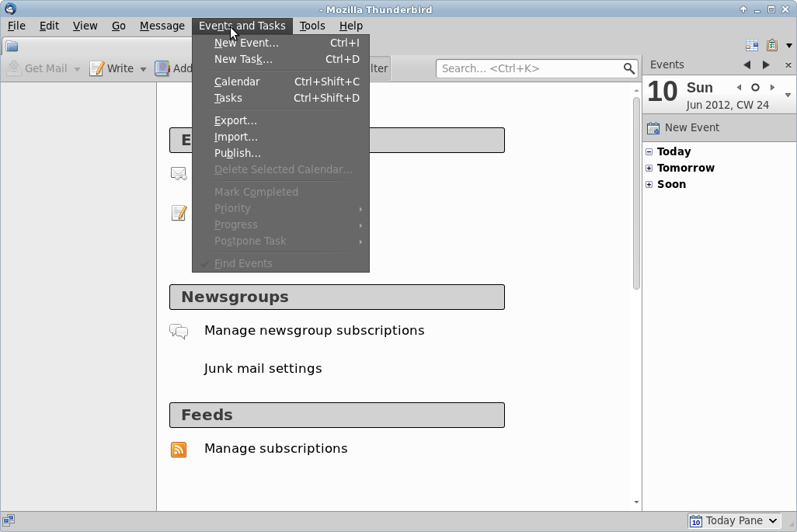797x532 pixels.
Task: Click the New Event calendar icon
Action: (x=653, y=127)
